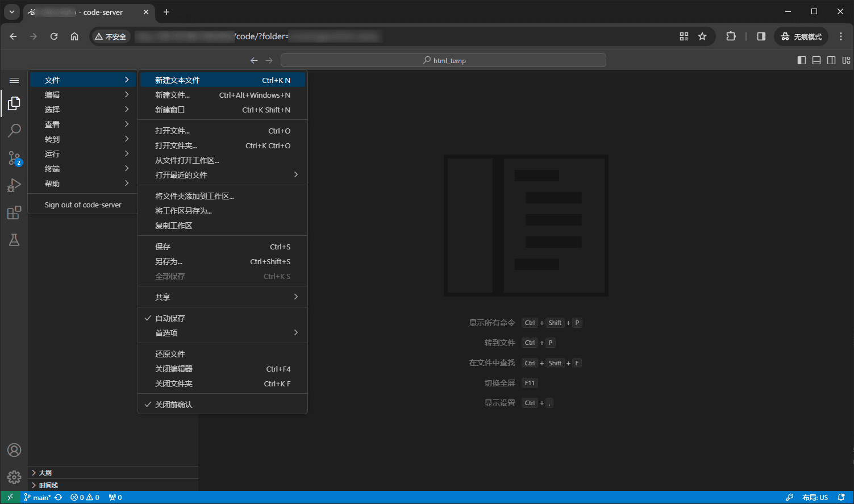Viewport: 854px width, 504px height.
Task: Sign out of code-server
Action: [x=84, y=205]
